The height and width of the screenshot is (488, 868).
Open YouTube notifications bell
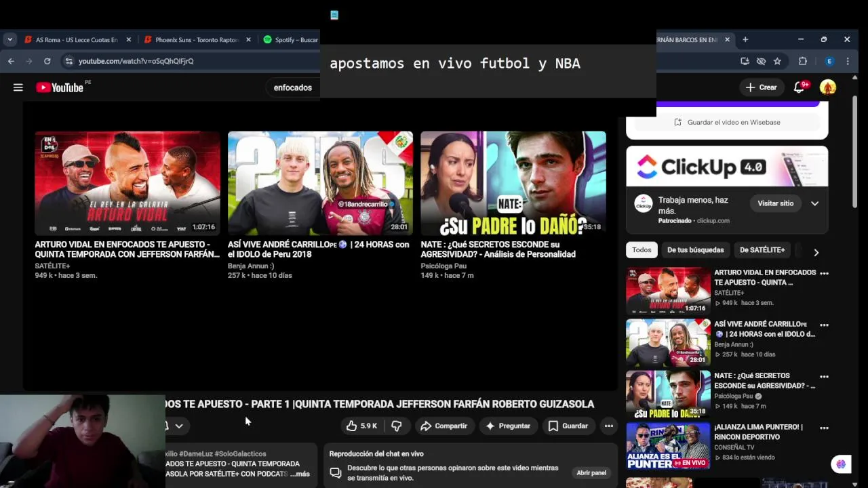[800, 87]
